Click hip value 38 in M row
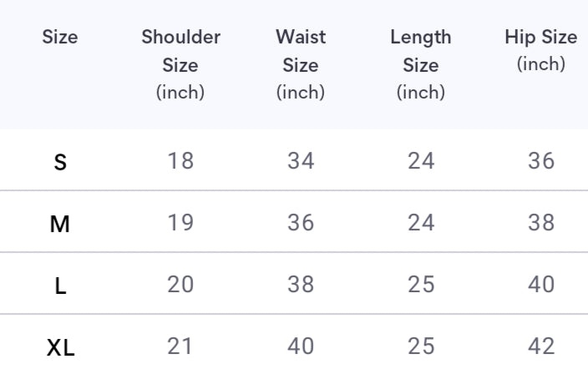Screen dimensions: 588x384 click(541, 222)
